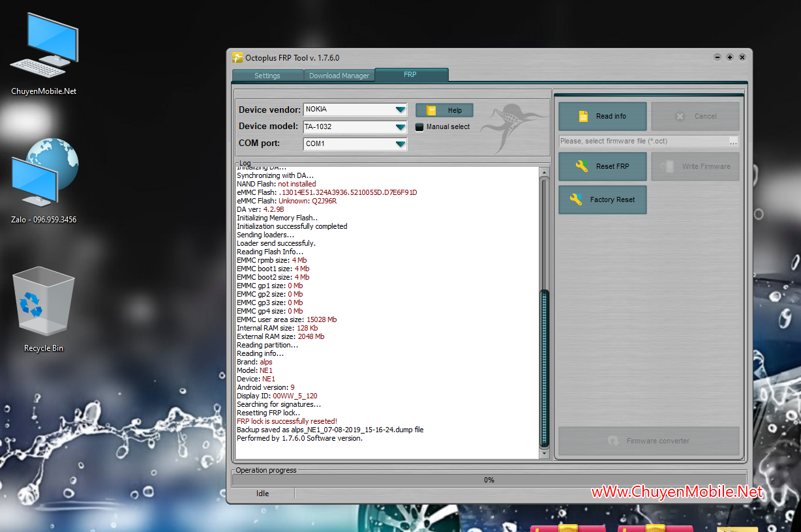
Task: Click the Octoplus FRP Tool title bar icon
Action: (237, 57)
